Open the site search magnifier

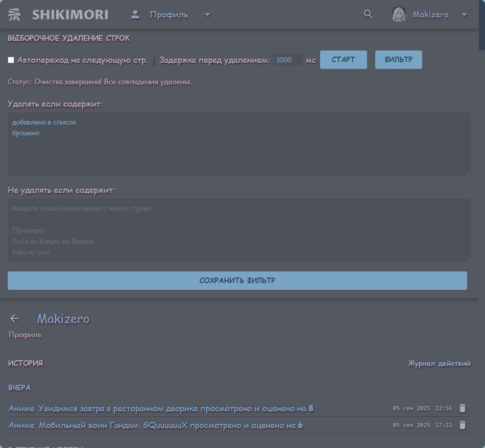368,14
